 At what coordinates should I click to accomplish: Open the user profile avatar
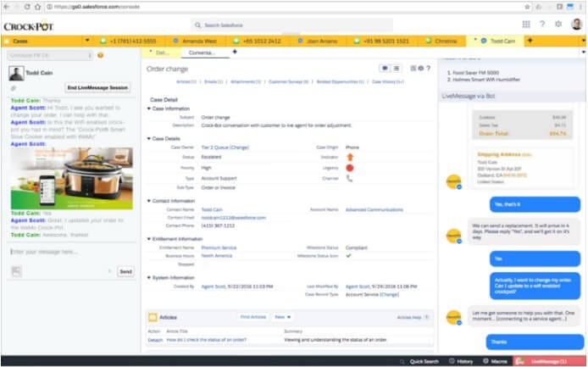(576, 24)
